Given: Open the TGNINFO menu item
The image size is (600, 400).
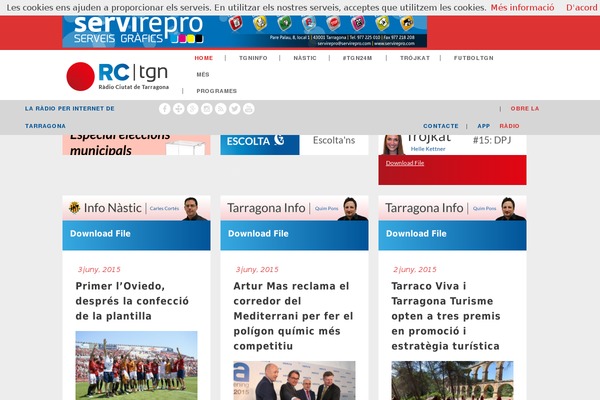Looking at the screenshot, I should point(253,58).
